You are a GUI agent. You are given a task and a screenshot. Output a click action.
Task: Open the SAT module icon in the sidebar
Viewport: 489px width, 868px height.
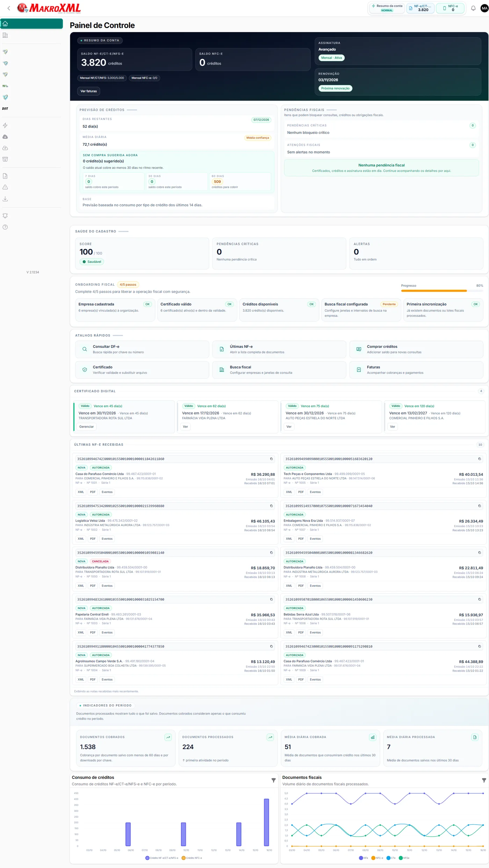point(5,109)
